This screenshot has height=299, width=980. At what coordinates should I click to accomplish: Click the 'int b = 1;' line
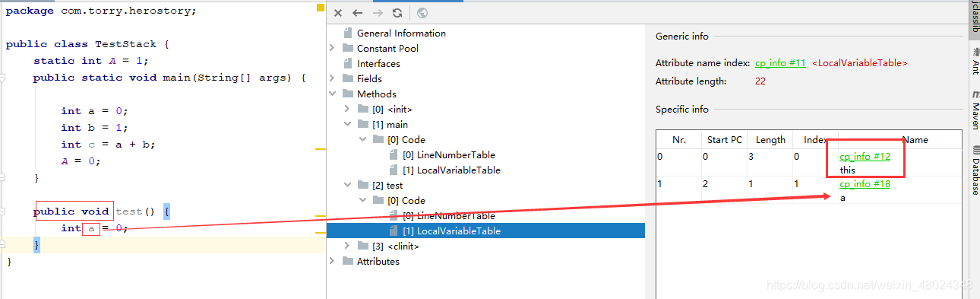[93, 128]
